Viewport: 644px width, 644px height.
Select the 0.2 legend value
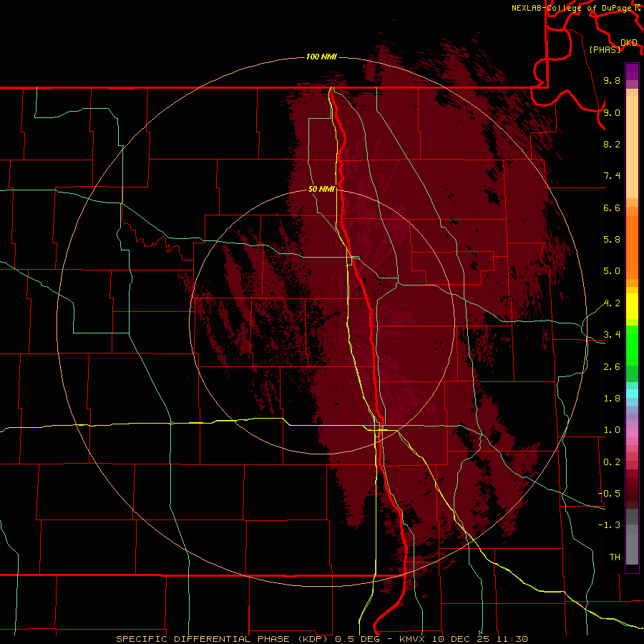pos(612,462)
